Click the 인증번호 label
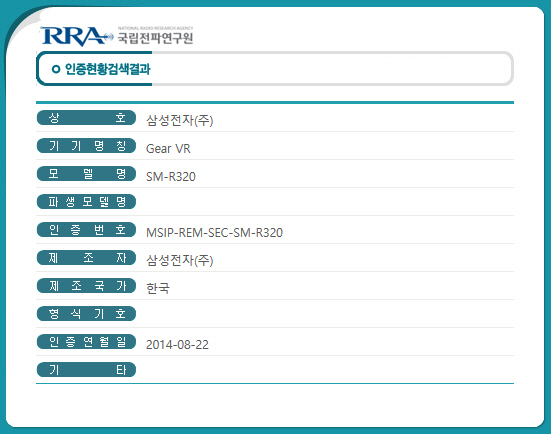The height and width of the screenshot is (434, 551). pyautogui.click(x=86, y=229)
